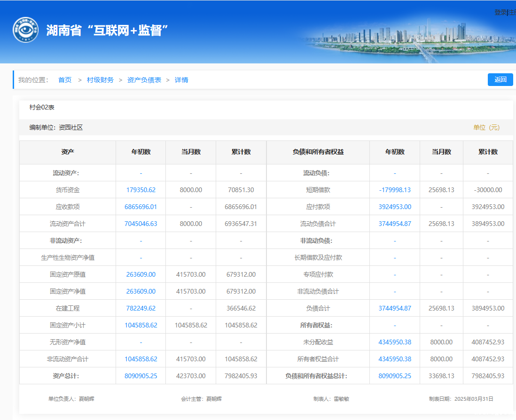
Task: Click 负债合计 opening value 3744954.87
Action: click(x=394, y=308)
